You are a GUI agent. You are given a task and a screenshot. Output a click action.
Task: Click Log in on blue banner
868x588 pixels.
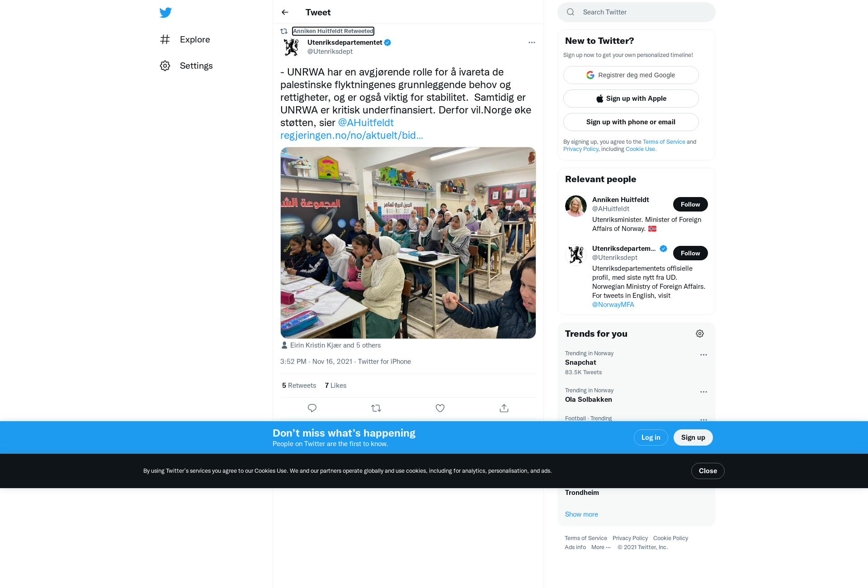click(651, 437)
